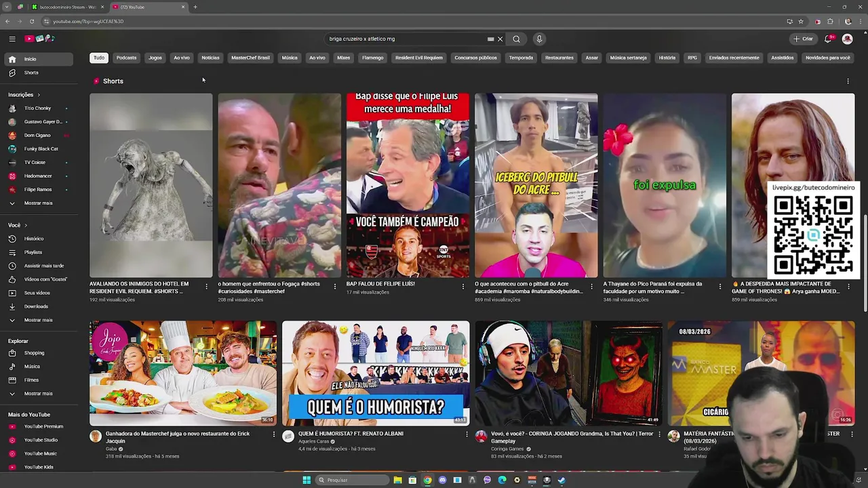Open the Gustavo Gayer subscription
The image size is (868, 488).
39,122
